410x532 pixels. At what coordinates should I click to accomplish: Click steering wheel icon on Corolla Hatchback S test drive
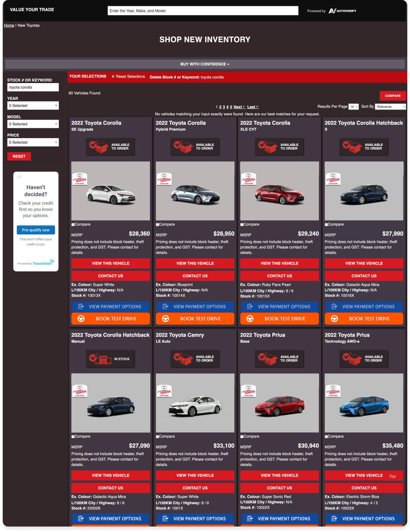[334, 319]
